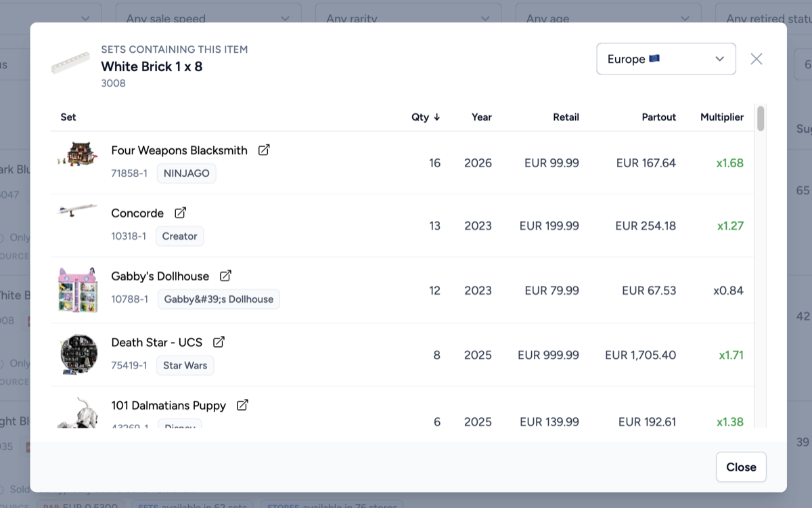Open the 'Any rarity' filter behind dialog
Screen dimensions: 812x508
408,18
